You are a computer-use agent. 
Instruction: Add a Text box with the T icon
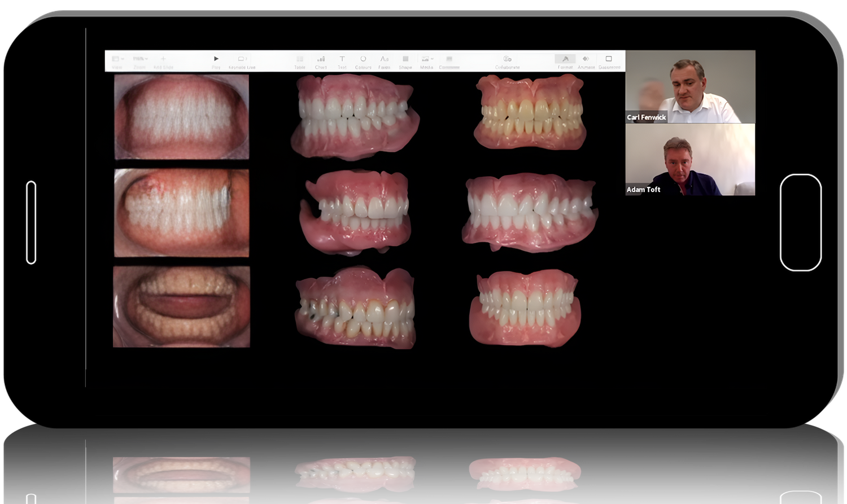(342, 59)
